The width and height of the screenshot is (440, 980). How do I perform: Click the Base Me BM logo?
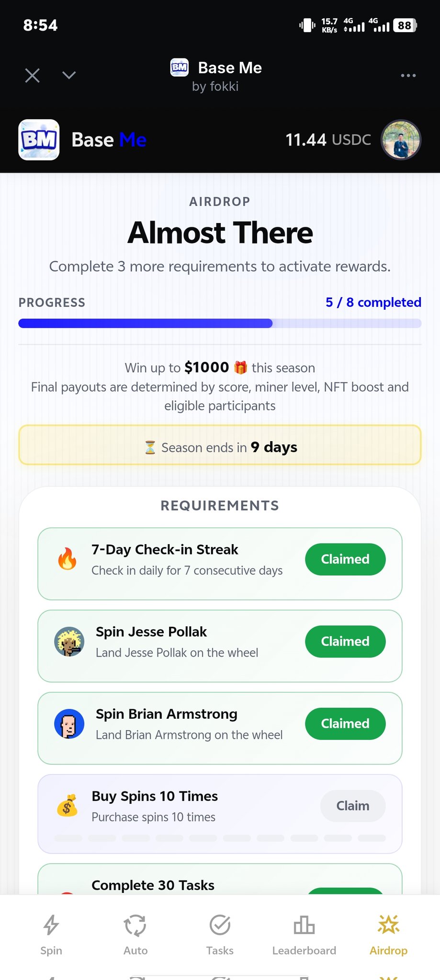[39, 140]
